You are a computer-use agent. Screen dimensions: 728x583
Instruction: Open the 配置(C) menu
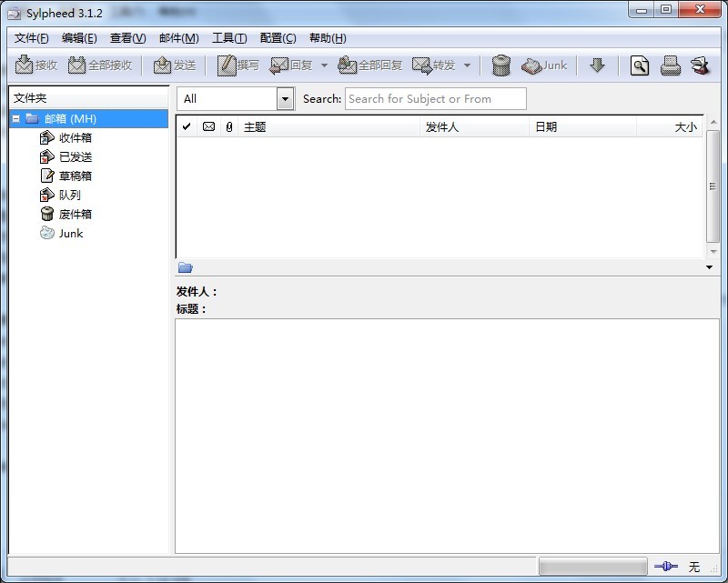[278, 38]
